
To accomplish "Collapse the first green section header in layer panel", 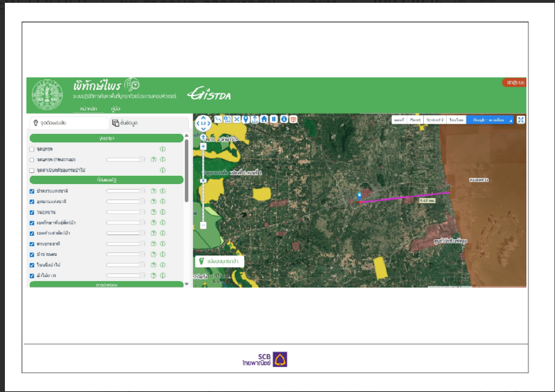I will [x=107, y=138].
